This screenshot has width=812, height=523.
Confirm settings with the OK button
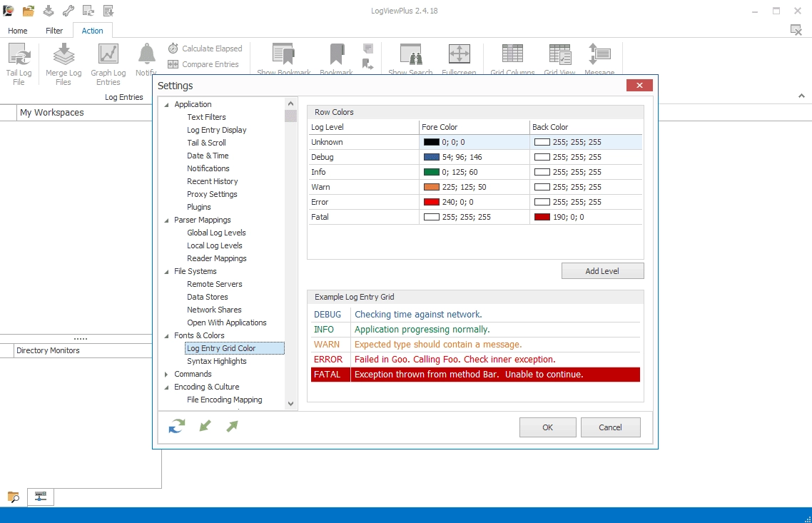(x=547, y=427)
